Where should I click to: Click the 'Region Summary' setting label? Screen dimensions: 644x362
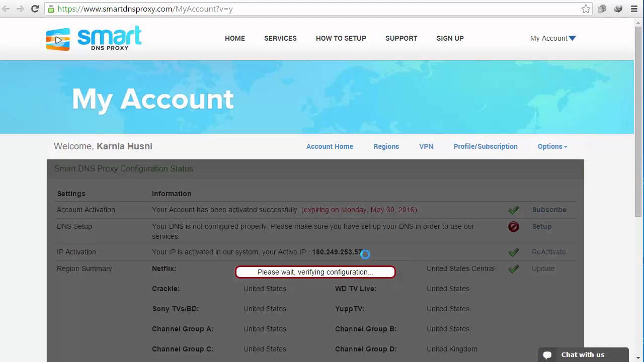(x=85, y=268)
